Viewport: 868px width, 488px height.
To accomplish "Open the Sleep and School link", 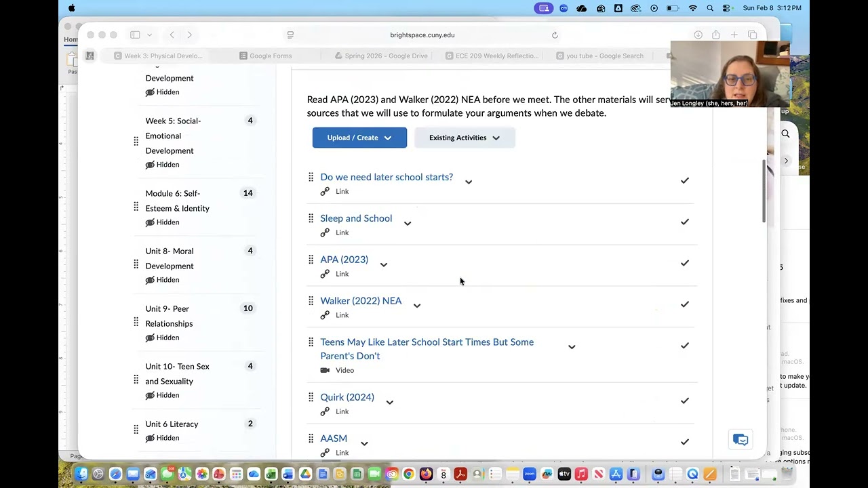I will [356, 218].
